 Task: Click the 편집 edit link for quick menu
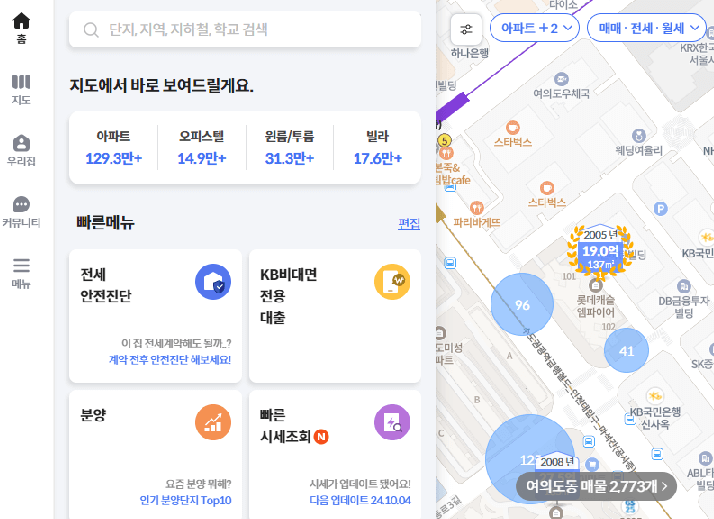[x=409, y=224]
